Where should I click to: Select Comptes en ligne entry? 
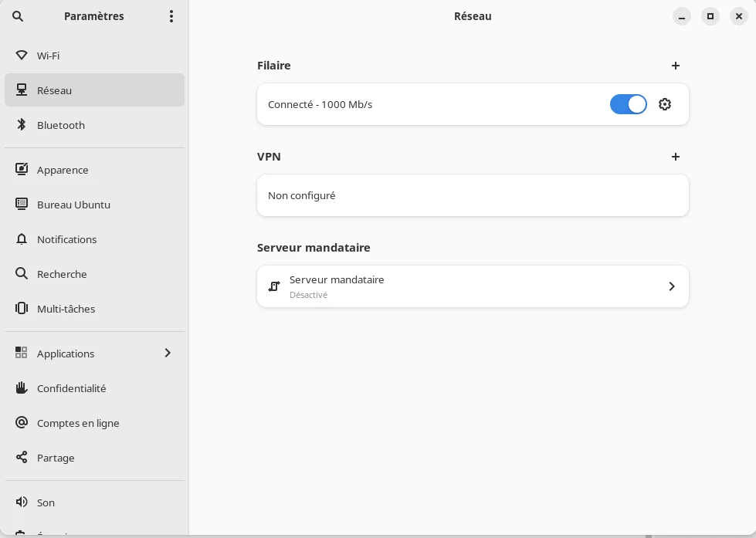click(94, 423)
